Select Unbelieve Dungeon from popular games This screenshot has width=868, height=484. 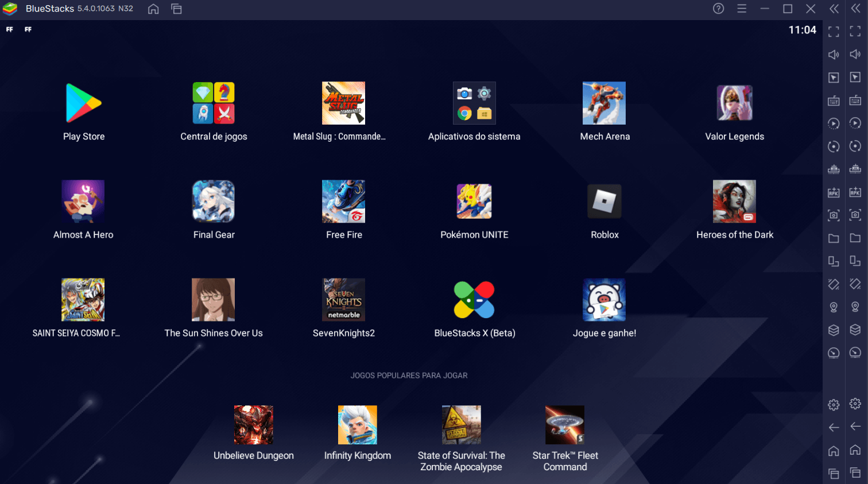coord(254,425)
